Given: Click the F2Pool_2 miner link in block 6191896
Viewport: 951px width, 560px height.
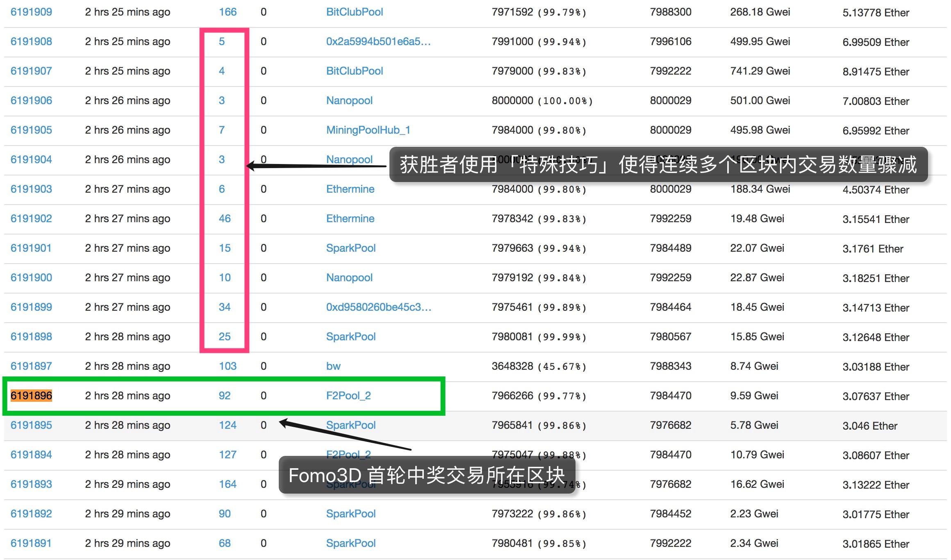Looking at the screenshot, I should [x=348, y=396].
